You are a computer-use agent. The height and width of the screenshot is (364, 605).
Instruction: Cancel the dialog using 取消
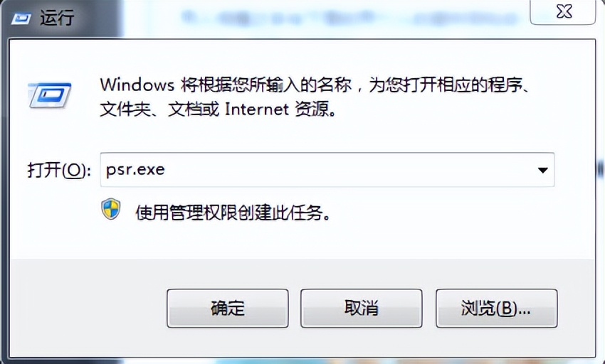(x=362, y=308)
